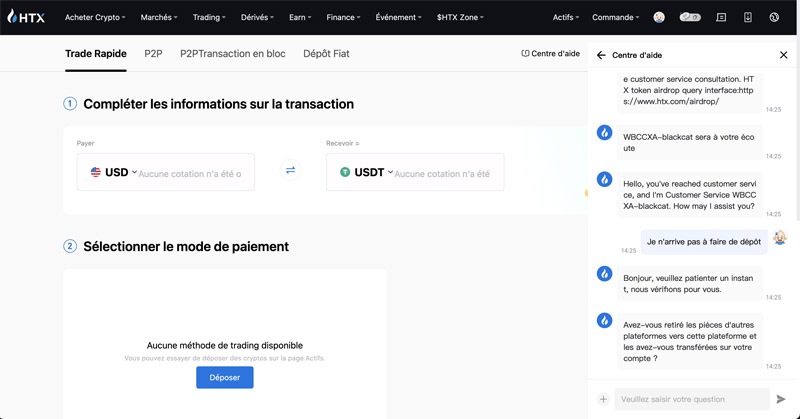Click the Tether icon next to USDT
The width and height of the screenshot is (800, 419).
click(x=345, y=172)
